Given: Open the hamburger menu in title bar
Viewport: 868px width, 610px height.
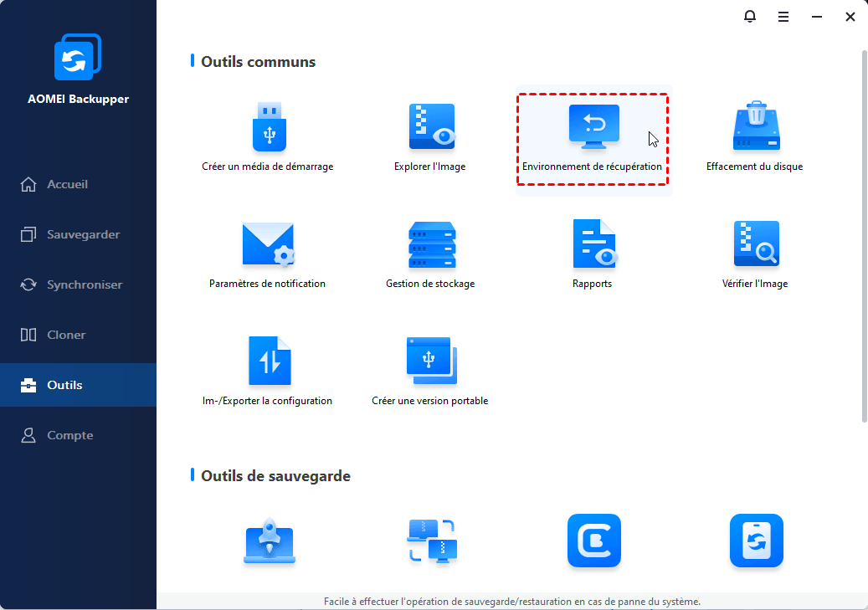Looking at the screenshot, I should coord(783,18).
